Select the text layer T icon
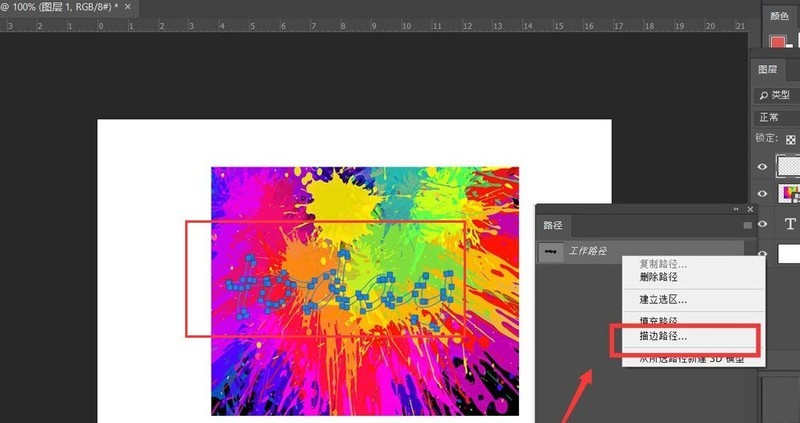Screen dimensions: 800x423 coord(790,224)
